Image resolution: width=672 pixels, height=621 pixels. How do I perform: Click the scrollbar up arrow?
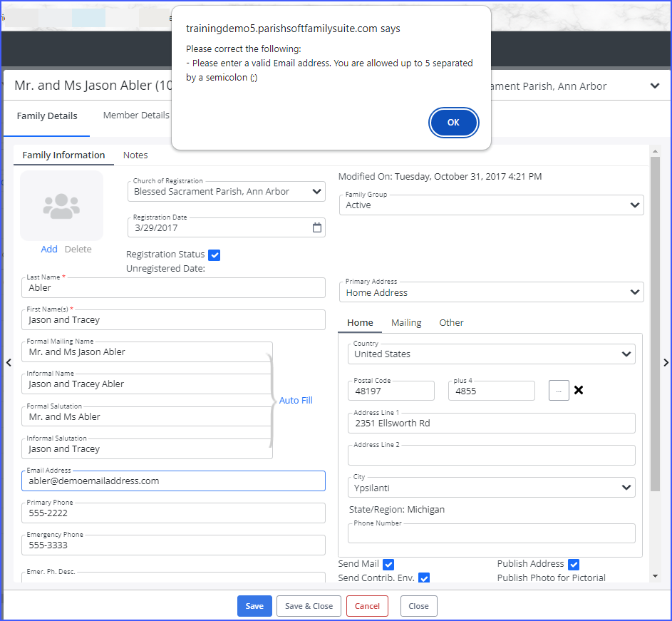coord(655,151)
